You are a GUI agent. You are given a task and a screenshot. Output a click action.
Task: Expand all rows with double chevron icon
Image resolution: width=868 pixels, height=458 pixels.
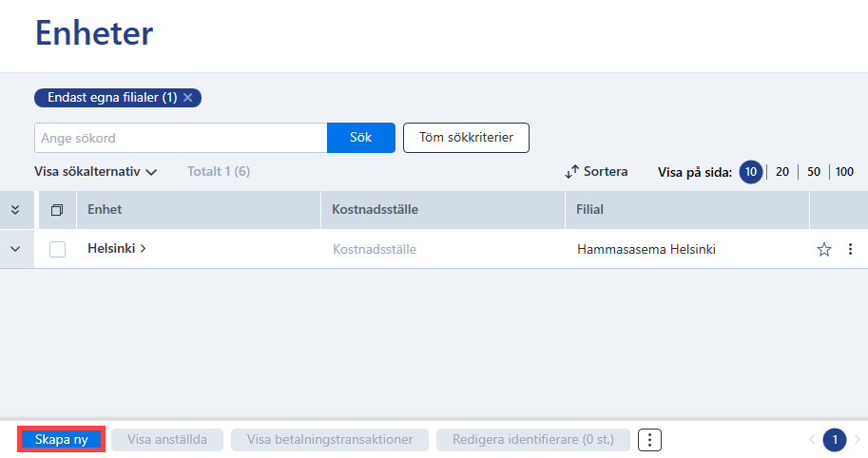tap(15, 210)
